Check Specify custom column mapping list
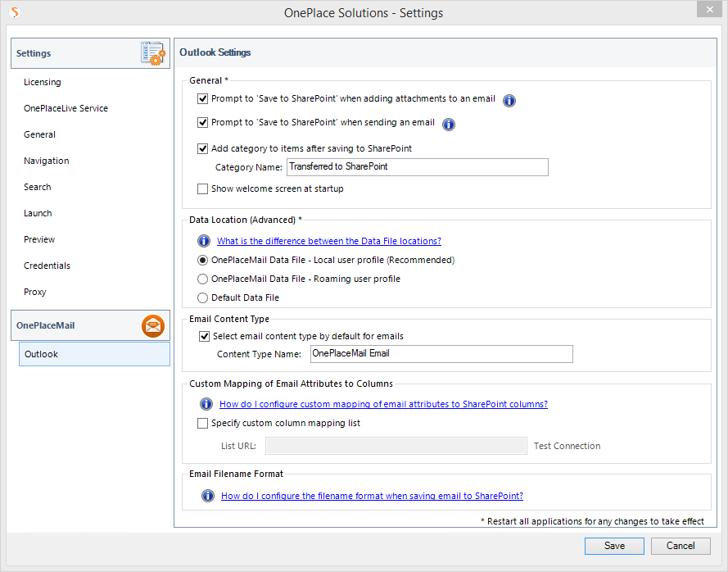This screenshot has width=728, height=572. pyautogui.click(x=203, y=424)
